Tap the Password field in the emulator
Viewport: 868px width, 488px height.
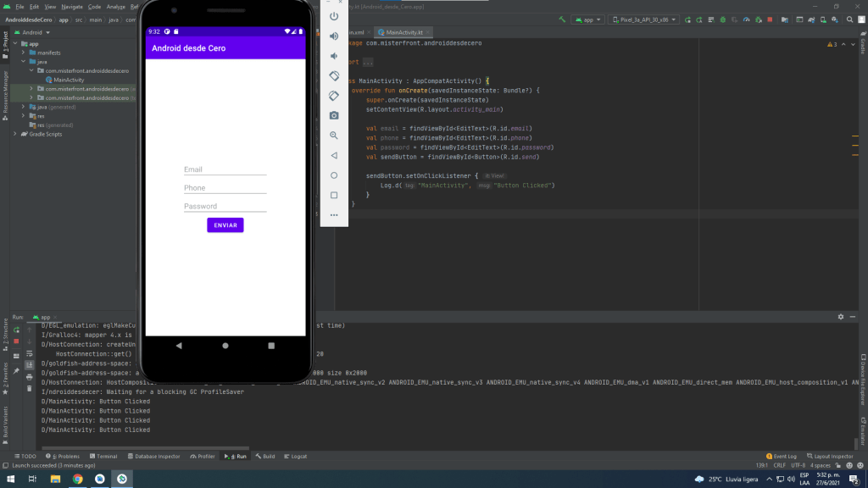[x=225, y=207]
